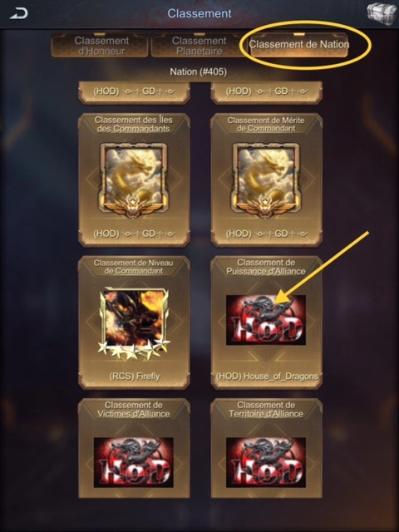Click HOD emblem in Puissance d'Alliance
Viewport: 399px width, 532px height.
coord(266,320)
